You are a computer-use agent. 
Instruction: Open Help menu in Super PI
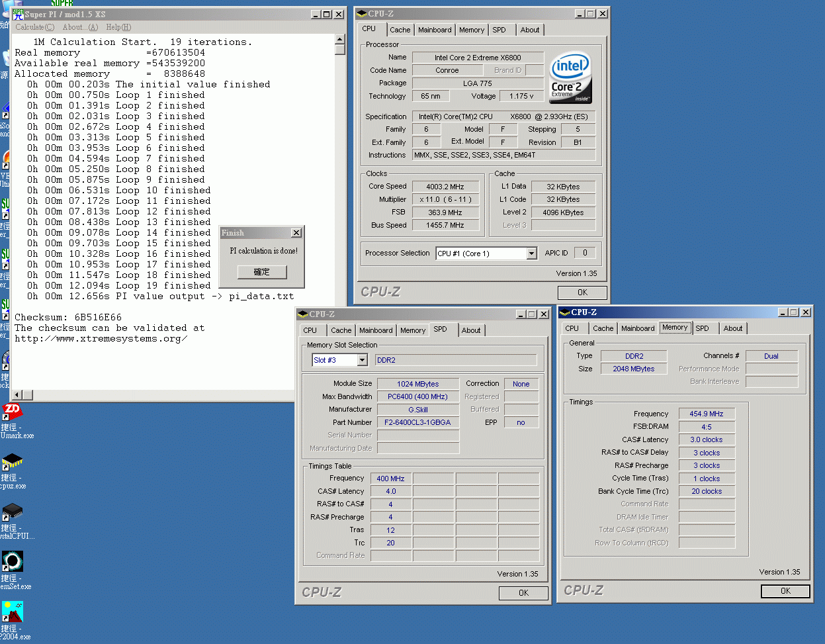pyautogui.click(x=118, y=27)
